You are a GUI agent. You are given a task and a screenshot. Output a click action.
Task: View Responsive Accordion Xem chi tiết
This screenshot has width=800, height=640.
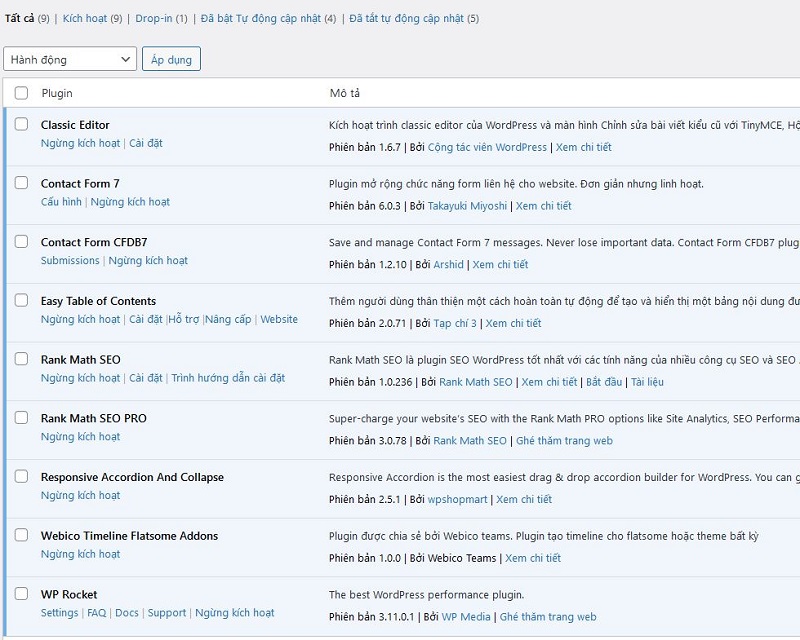[x=524, y=500]
